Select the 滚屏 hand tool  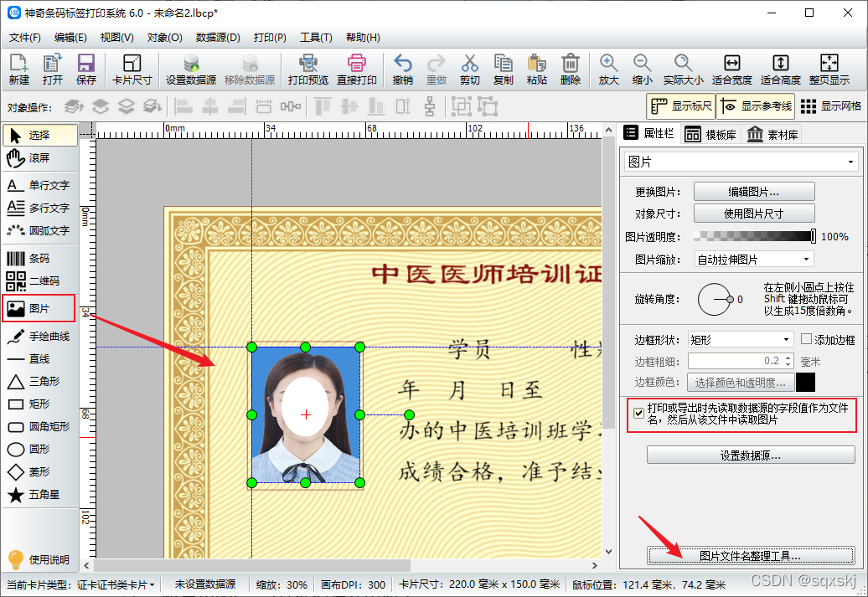coord(40,158)
